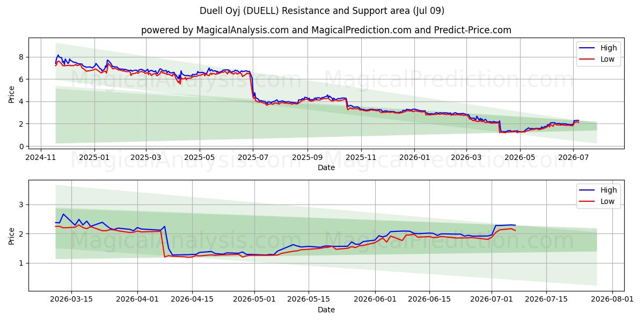Click the top chart x-axis label '2025-01'

94,158
